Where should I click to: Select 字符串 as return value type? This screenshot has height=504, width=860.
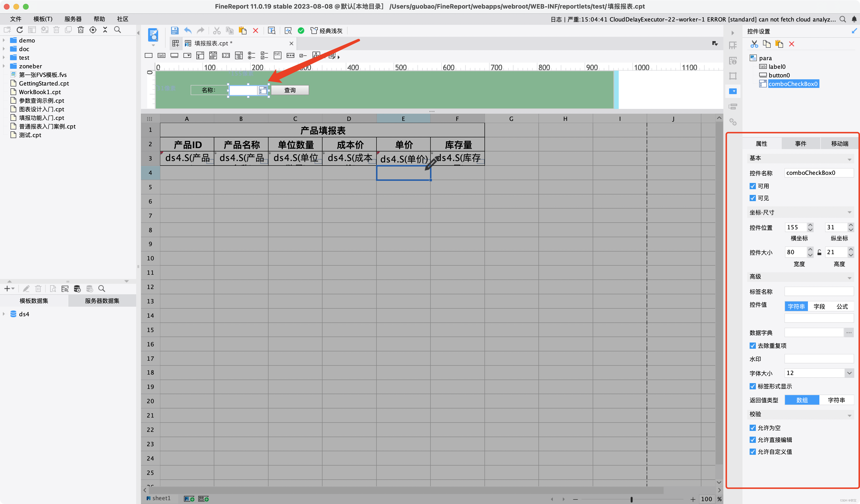click(836, 400)
